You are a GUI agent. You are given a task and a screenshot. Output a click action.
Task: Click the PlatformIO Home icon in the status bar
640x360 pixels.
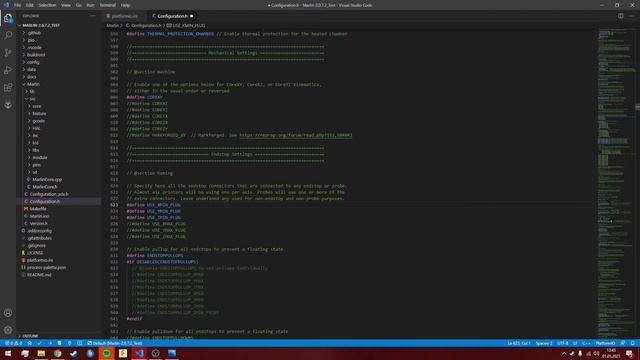29,343
